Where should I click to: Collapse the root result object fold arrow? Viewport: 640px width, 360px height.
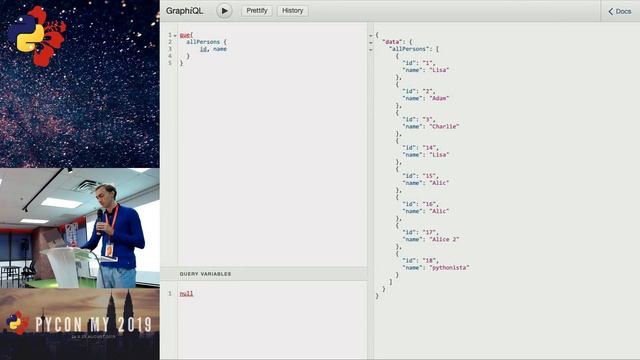[x=371, y=36]
